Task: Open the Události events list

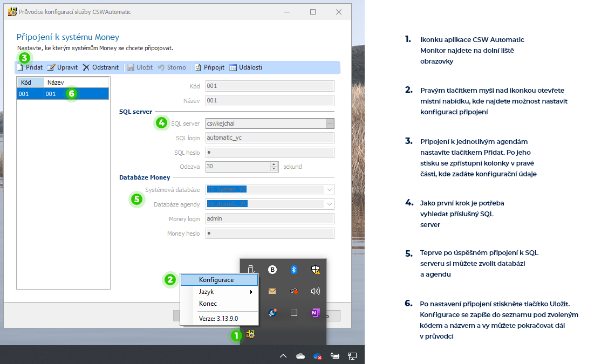Action: [x=246, y=67]
